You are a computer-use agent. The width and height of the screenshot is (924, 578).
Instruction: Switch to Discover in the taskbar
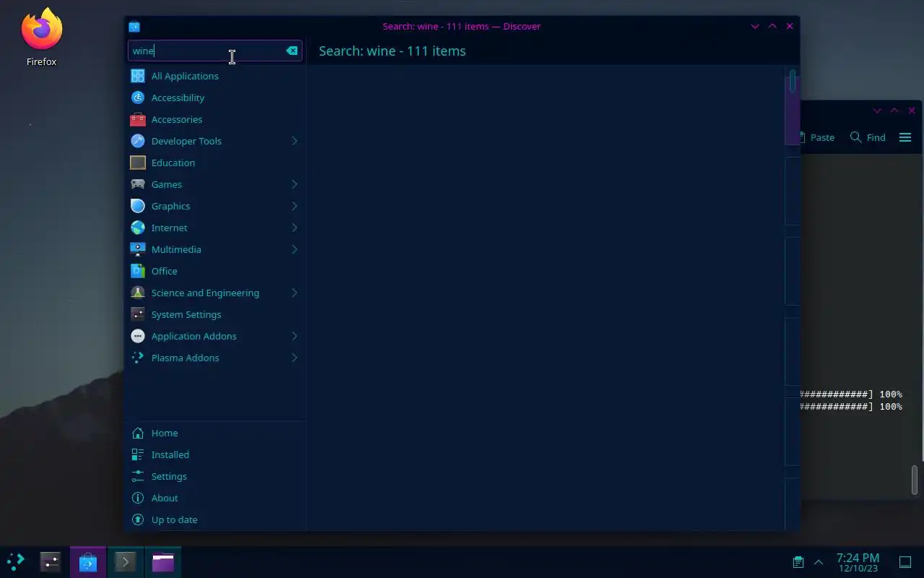click(88, 561)
